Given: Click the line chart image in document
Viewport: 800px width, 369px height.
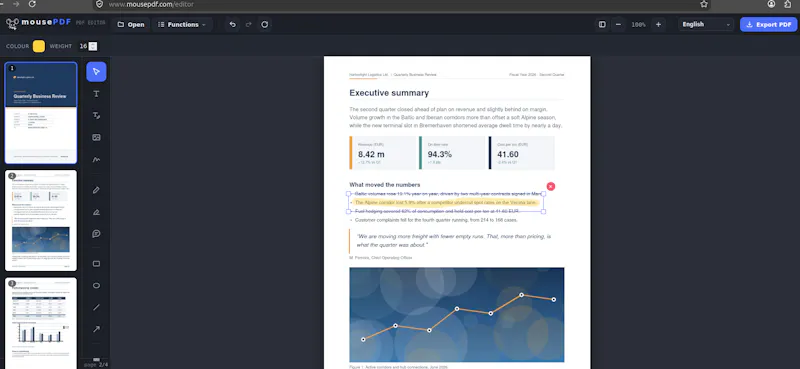Looking at the screenshot, I should (x=457, y=315).
